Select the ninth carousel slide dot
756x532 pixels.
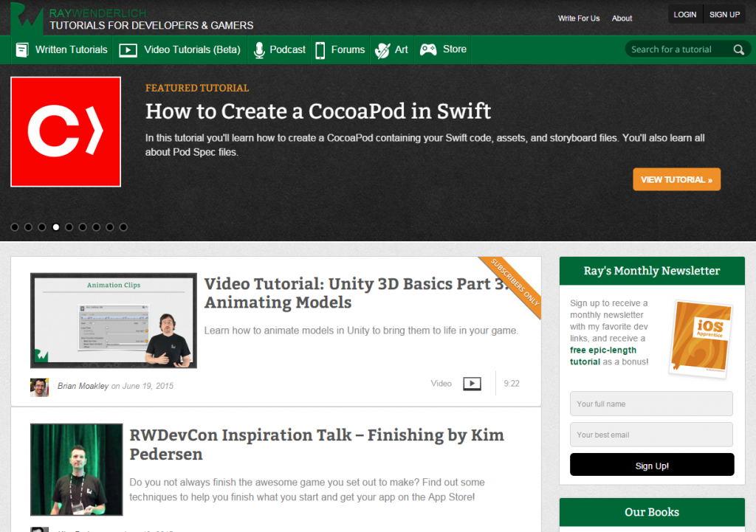click(x=123, y=227)
